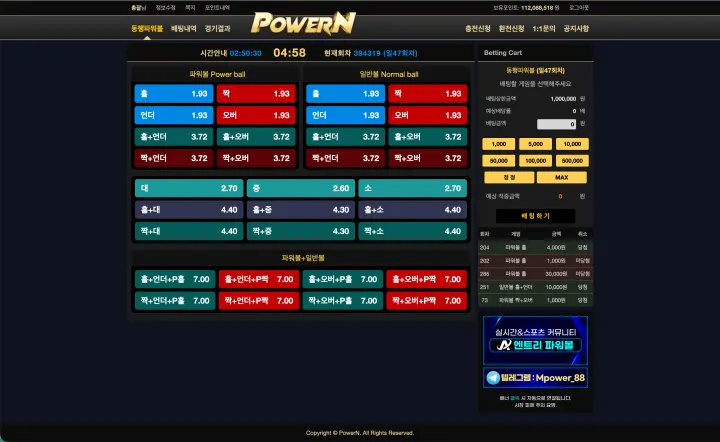Image resolution: width=720 pixels, height=442 pixels.
Task: Select 짝+오버+P홀 7.00 combo
Action: coord(343,301)
